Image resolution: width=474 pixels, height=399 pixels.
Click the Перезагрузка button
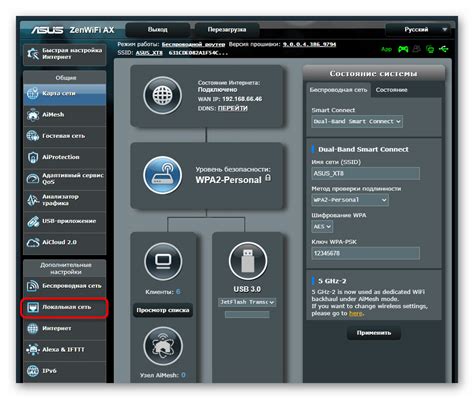click(227, 30)
